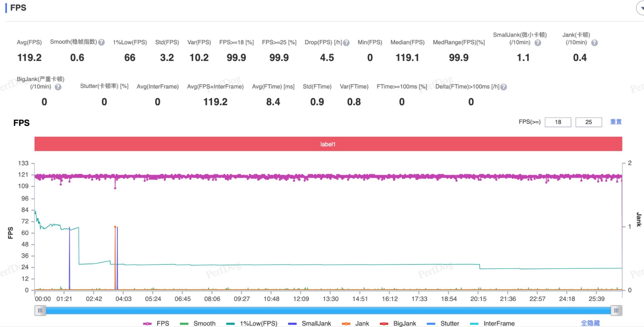The image size is (644, 327).
Task: Toggle 1%Low(FPS) series in legend
Action: click(x=252, y=323)
